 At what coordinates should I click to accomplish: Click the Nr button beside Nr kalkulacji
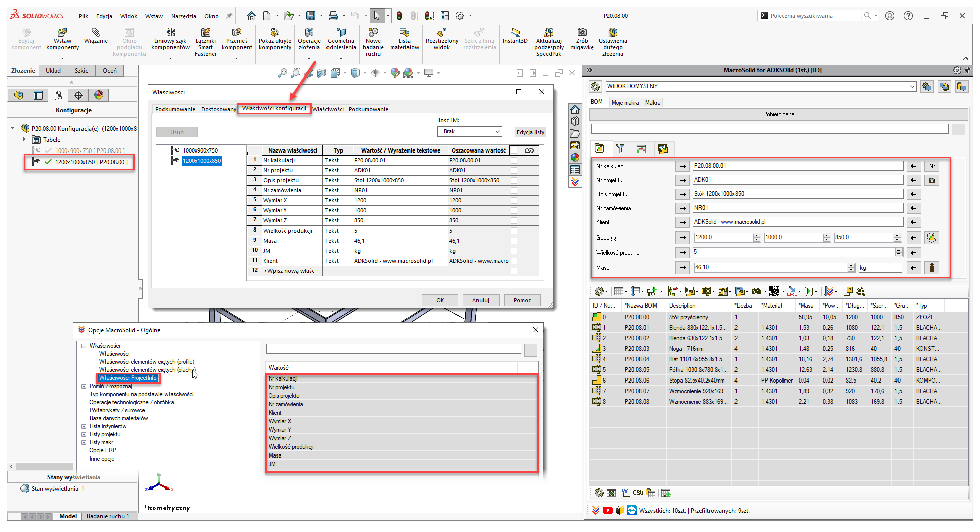coord(932,166)
